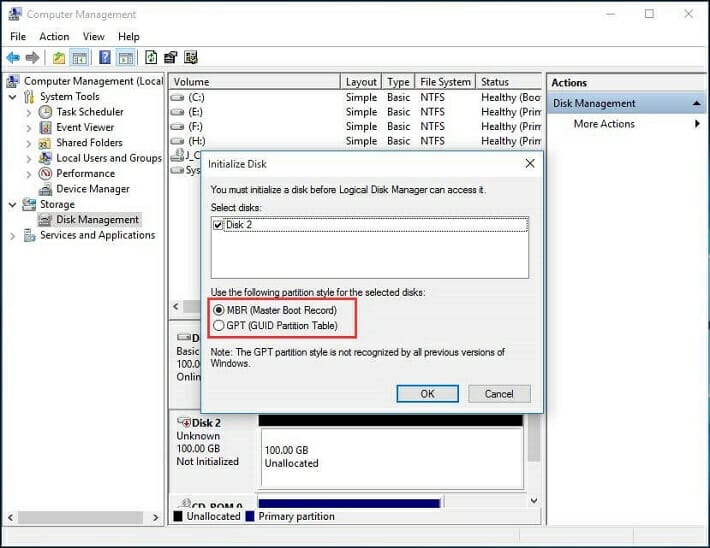The width and height of the screenshot is (710, 548).
Task: Collapse the Storage tree node
Action: (13, 205)
